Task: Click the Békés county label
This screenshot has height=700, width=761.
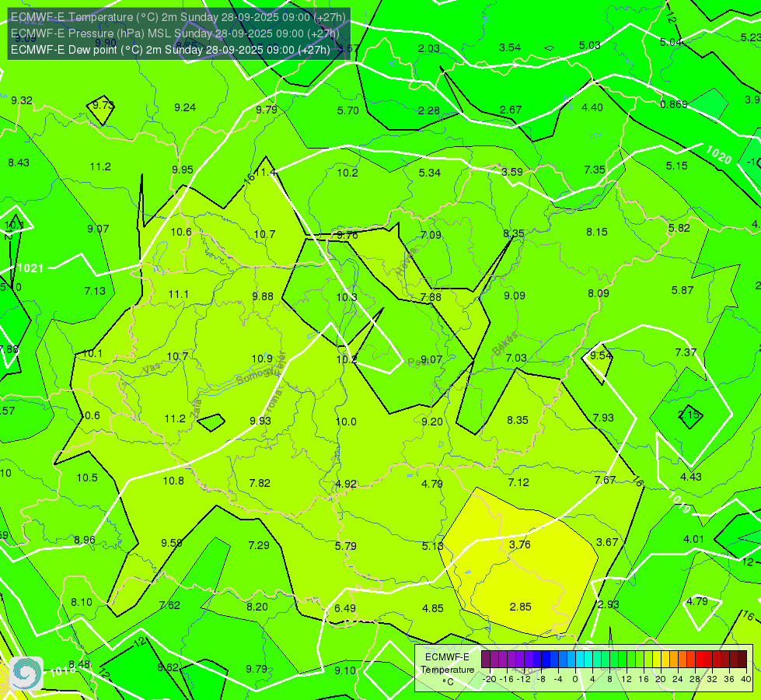Action: pos(504,344)
